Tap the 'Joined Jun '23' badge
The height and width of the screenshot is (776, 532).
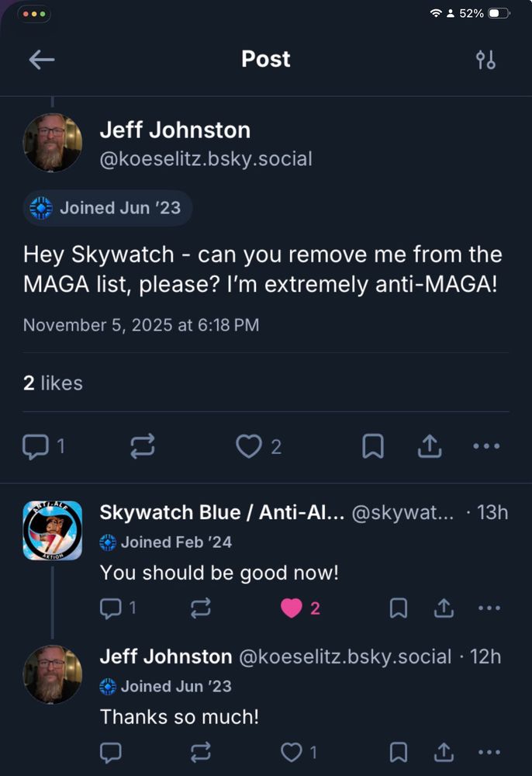point(107,208)
